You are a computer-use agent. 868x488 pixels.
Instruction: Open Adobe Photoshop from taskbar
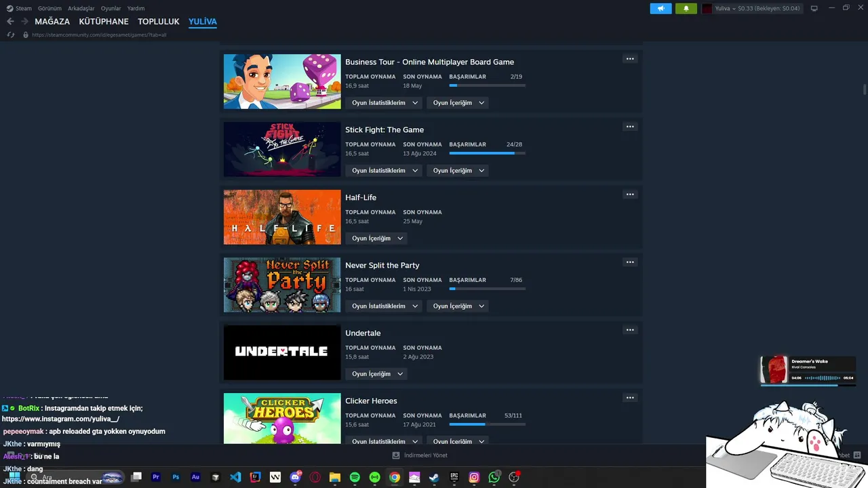click(176, 477)
